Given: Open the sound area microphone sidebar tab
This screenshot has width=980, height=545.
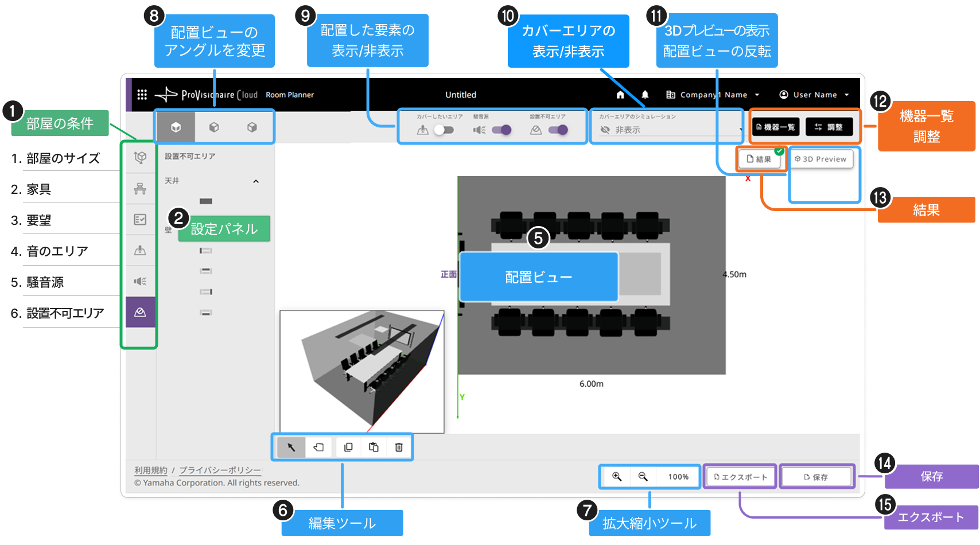Looking at the screenshot, I should click(140, 250).
